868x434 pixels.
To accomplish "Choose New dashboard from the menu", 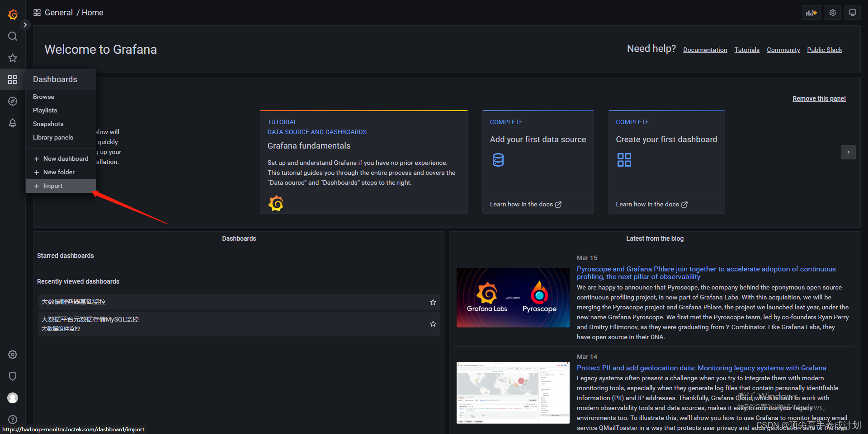I will pyautogui.click(x=61, y=159).
